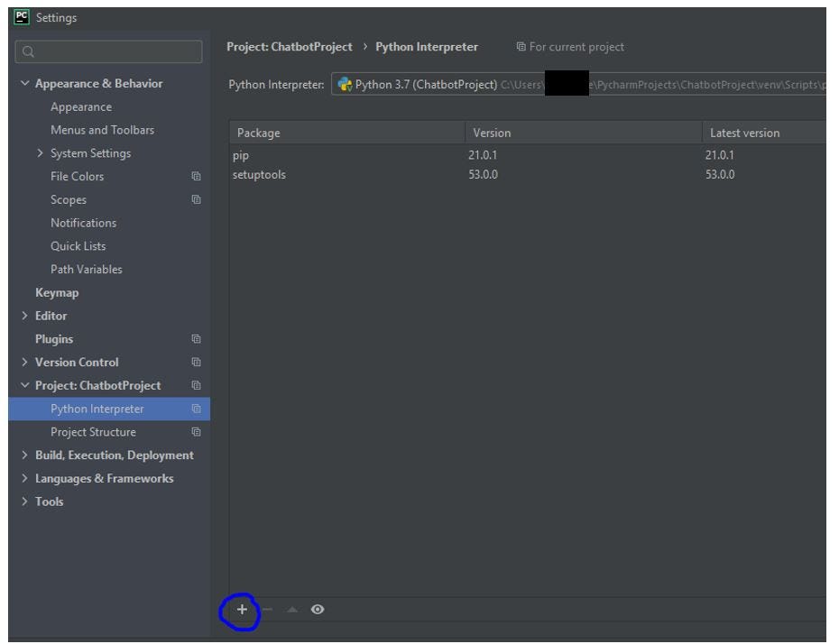Click the upgrade package arrow icon
Viewport: 839px width, 644px height.
pos(291,609)
